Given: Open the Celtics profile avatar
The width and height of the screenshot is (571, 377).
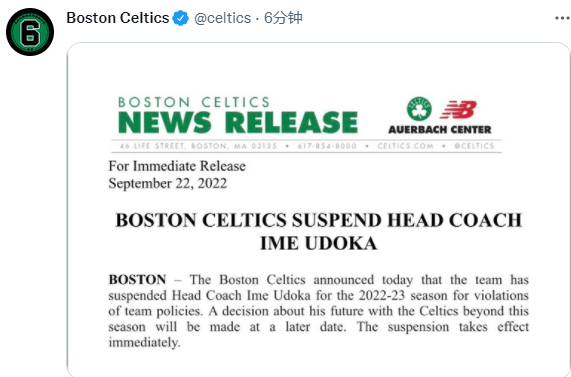Looking at the screenshot, I should pyautogui.click(x=30, y=32).
